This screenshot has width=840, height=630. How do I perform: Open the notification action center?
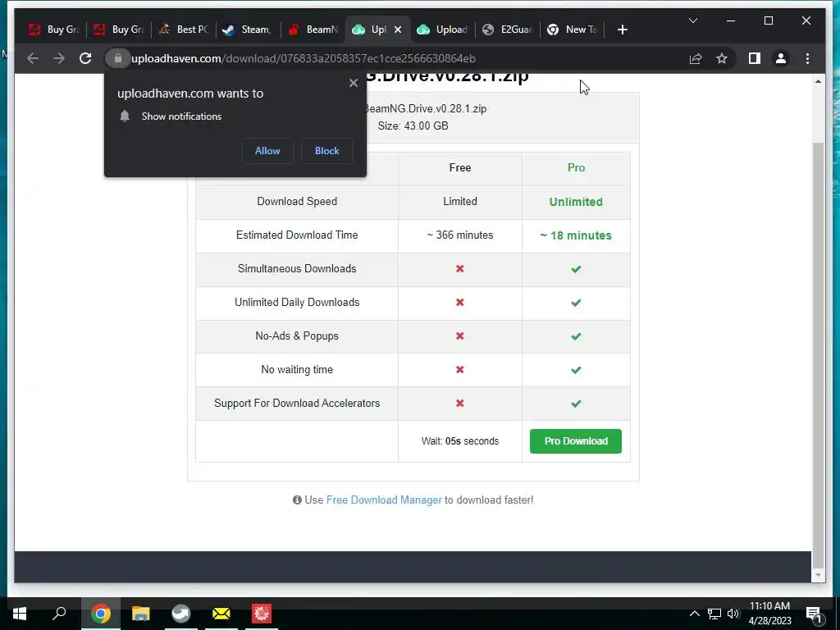(815, 614)
